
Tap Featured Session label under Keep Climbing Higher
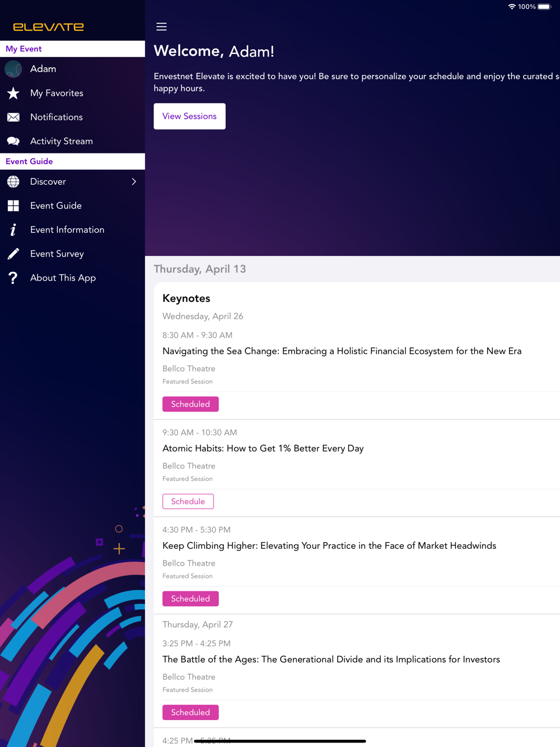coord(188,576)
